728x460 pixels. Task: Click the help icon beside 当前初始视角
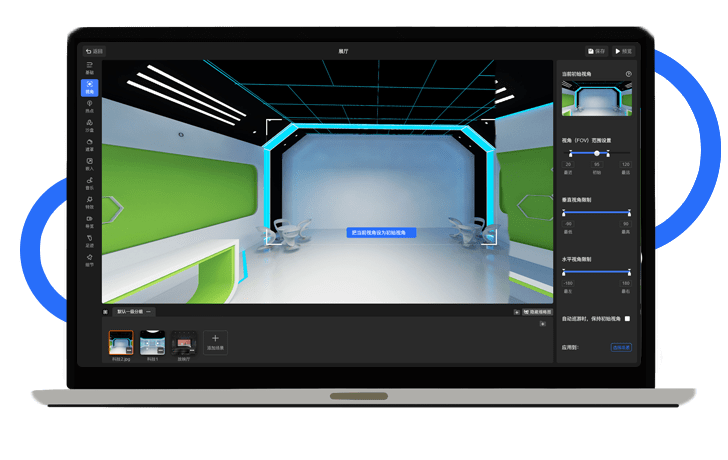pyautogui.click(x=628, y=74)
